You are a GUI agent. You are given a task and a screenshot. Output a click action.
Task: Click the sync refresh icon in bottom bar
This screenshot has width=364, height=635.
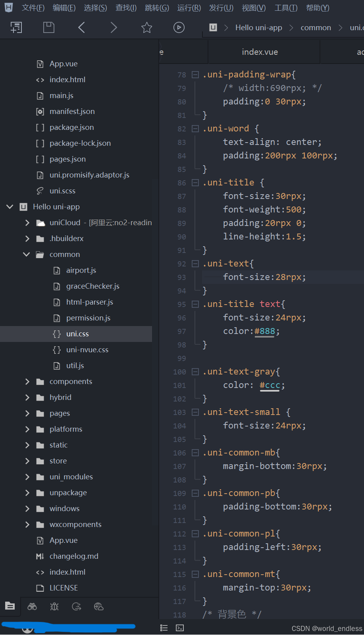[77, 606]
